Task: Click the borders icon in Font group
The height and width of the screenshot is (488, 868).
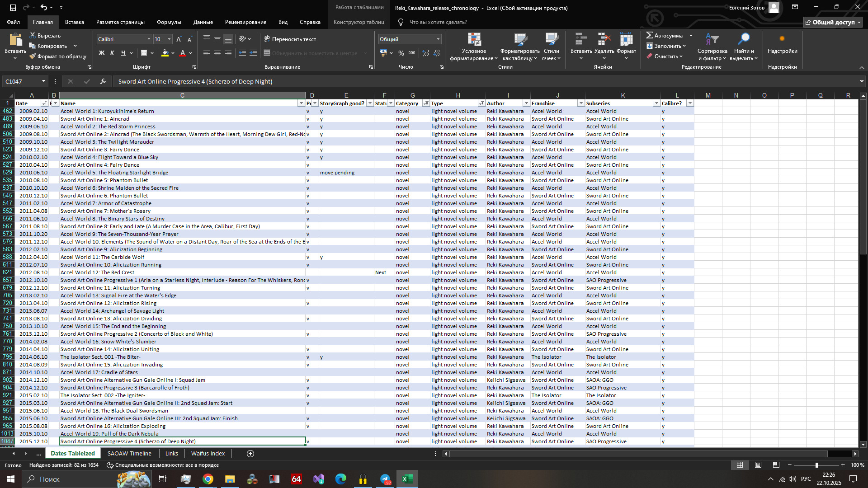Action: pos(144,53)
